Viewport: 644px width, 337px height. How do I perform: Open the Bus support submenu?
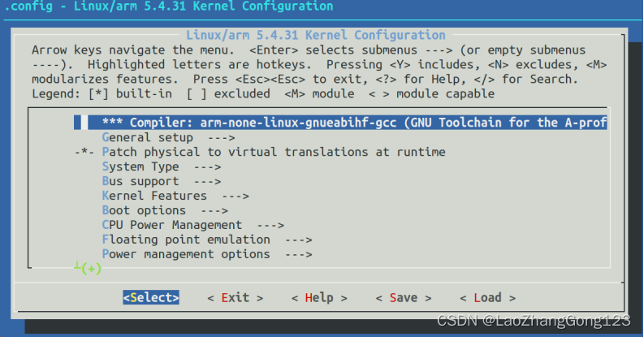[x=162, y=181]
